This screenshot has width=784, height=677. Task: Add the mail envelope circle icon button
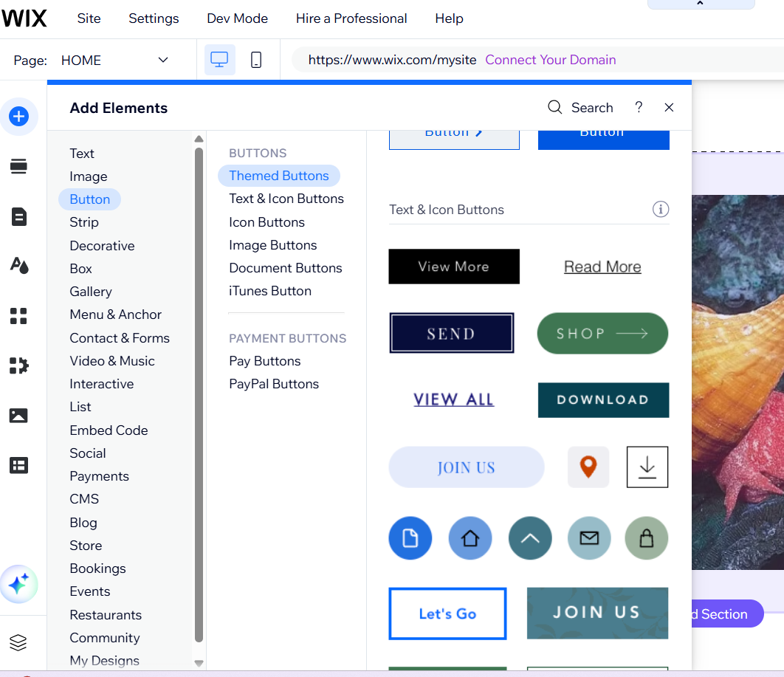(589, 538)
